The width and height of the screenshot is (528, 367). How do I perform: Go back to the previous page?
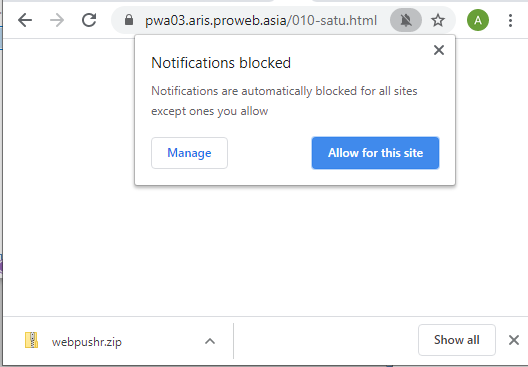[25, 20]
